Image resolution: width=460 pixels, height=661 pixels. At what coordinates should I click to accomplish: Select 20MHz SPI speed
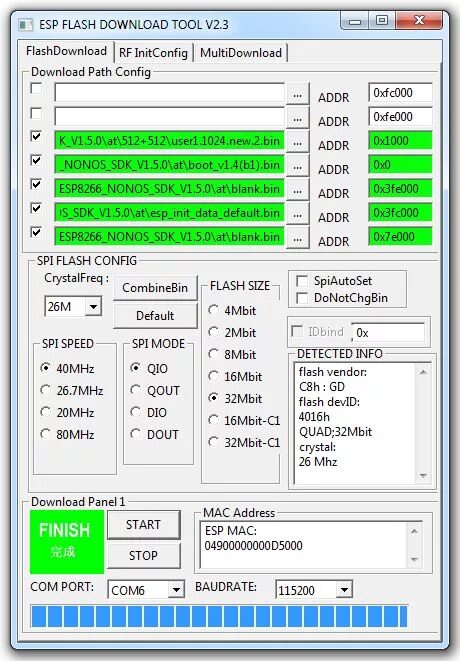[x=67, y=413]
